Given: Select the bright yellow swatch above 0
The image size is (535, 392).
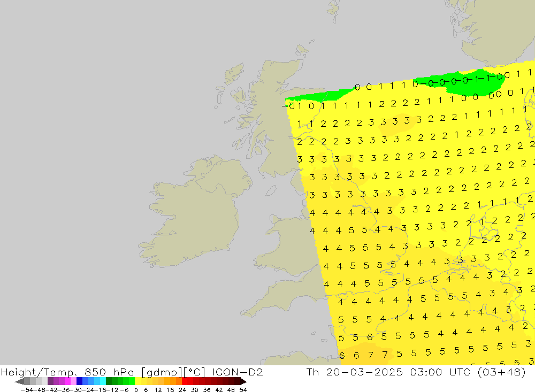Looking at the screenshot, I should [x=137, y=381].
